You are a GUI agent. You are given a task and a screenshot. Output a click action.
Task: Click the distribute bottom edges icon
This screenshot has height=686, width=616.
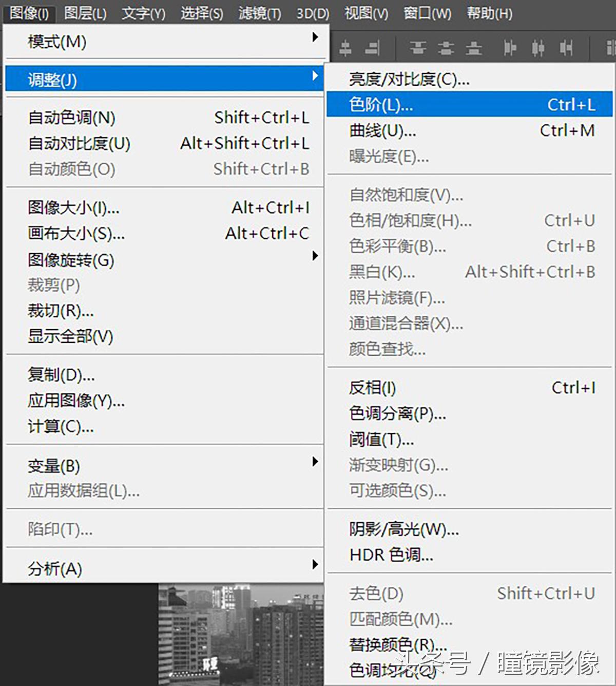coord(473,49)
